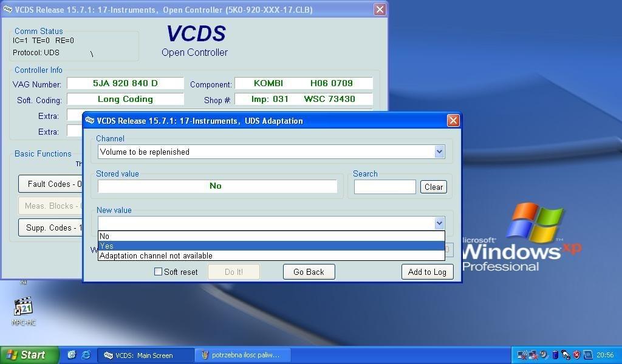The height and width of the screenshot is (364, 622).
Task: Click the Clear search button
Action: (x=434, y=187)
